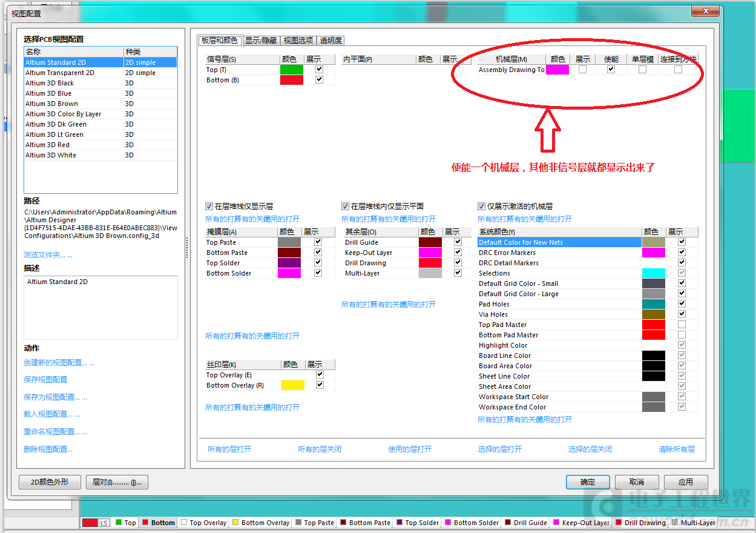
Task: Enable Top Pad Master show checkbox
Action: (682, 325)
